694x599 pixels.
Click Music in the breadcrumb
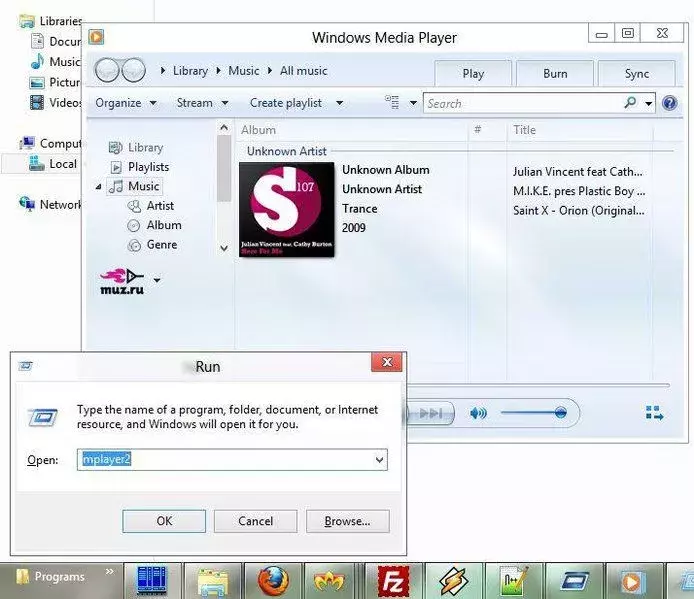click(x=243, y=71)
